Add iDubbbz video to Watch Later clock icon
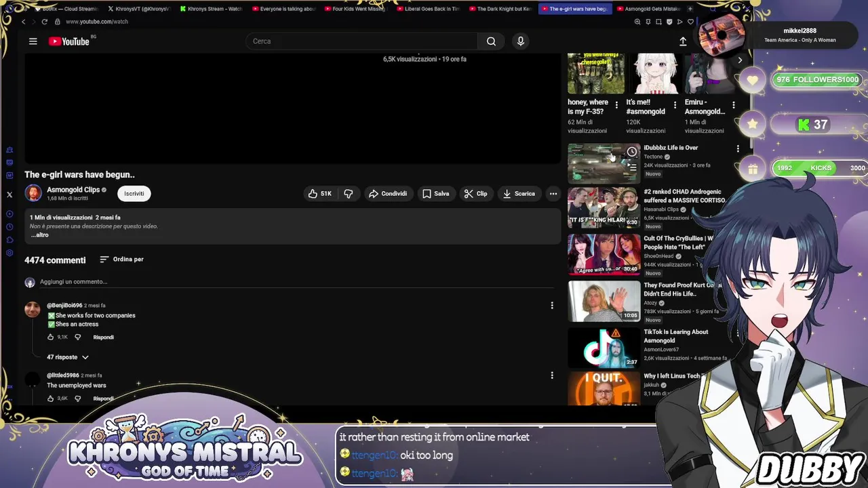This screenshot has height=488, width=868. click(x=632, y=152)
